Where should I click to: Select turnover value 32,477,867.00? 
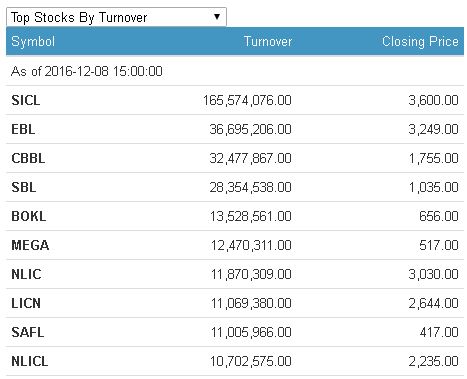click(251, 158)
